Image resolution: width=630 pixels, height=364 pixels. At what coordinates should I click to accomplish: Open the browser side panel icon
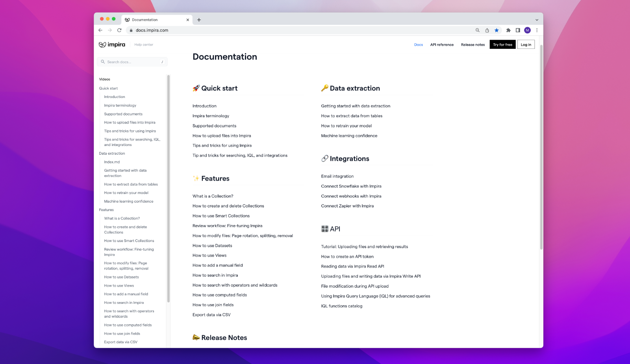[x=518, y=30]
